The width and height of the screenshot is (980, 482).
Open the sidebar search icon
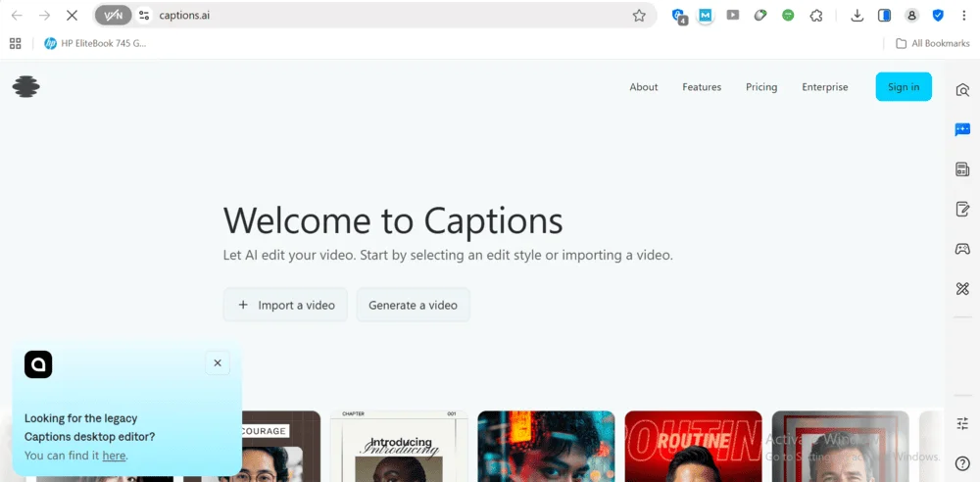click(x=962, y=90)
